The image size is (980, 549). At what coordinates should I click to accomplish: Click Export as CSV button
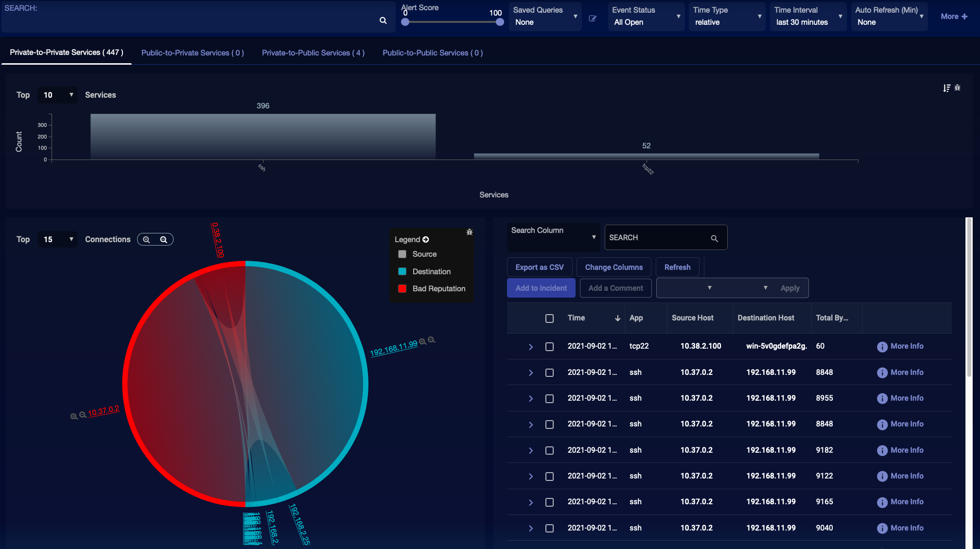539,267
